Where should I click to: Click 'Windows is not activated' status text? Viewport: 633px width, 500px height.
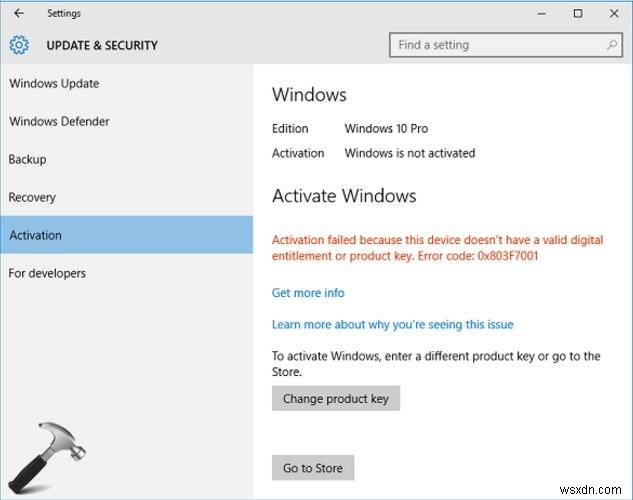410,153
